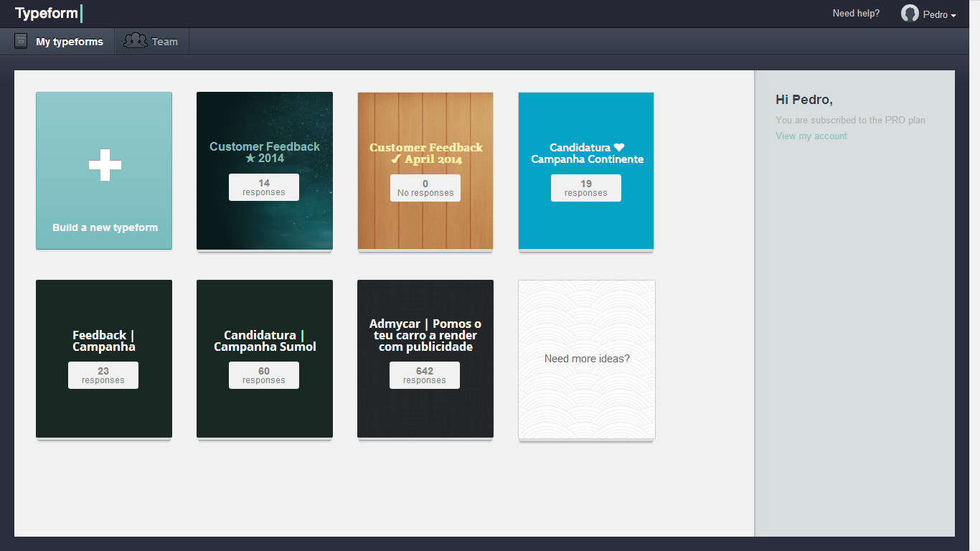Click the Need help? link

[856, 14]
